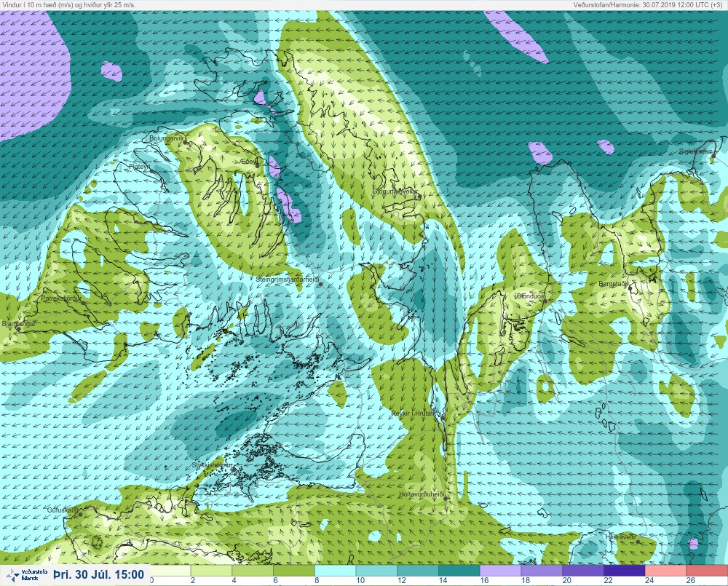Viewport: 728px width, 586px height.
Task: Select the Holtavörðuheiði station label
Action: 422,494
